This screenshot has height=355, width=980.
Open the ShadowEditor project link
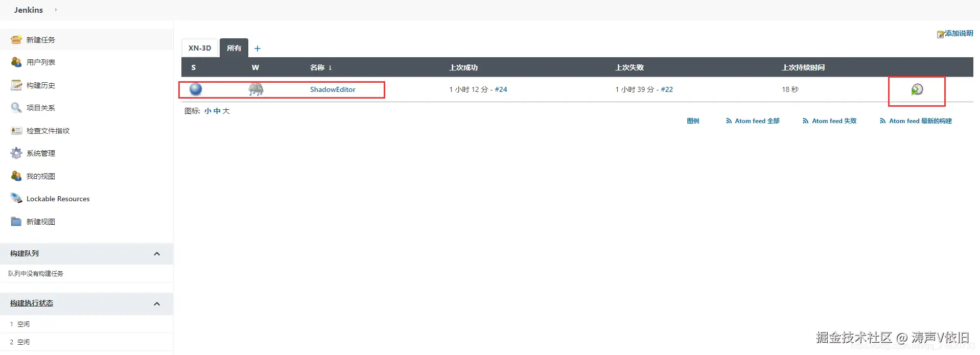coord(333,89)
